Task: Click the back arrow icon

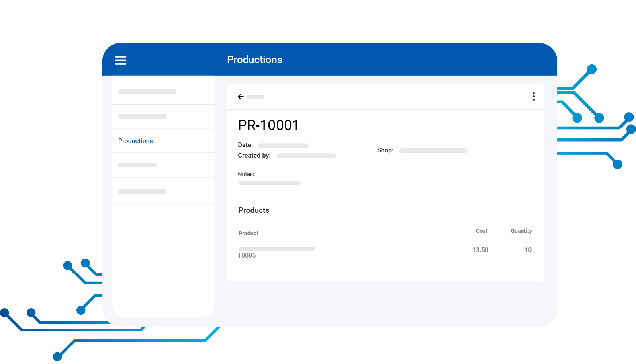Action: [241, 97]
